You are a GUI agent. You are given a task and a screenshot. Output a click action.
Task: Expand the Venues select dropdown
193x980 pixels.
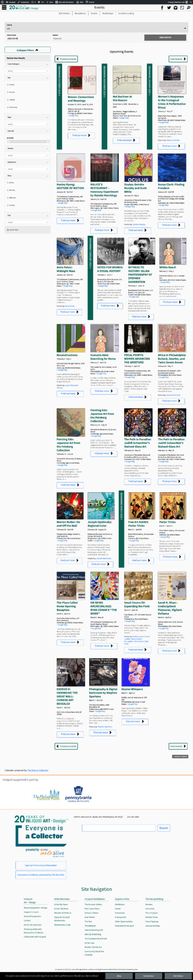click(28, 155)
